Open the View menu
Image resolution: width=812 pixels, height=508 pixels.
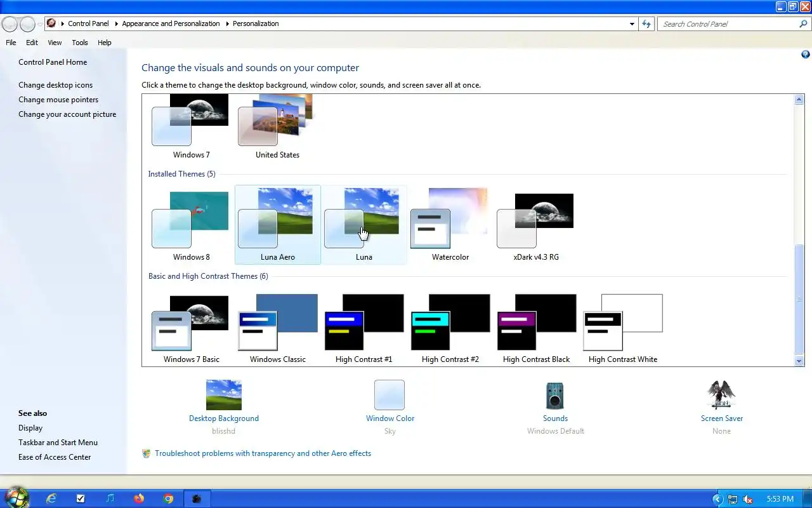coord(55,43)
